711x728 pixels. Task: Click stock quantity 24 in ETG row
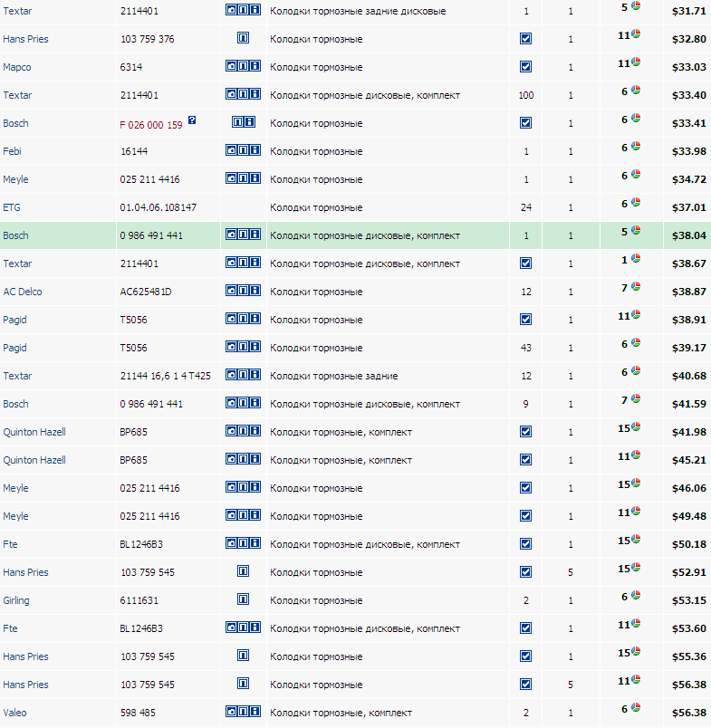(525, 207)
